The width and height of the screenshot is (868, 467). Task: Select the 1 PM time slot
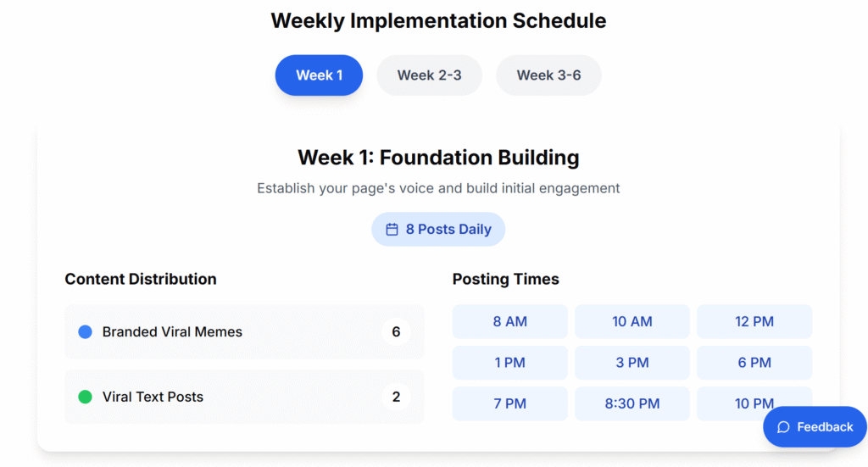pos(510,363)
